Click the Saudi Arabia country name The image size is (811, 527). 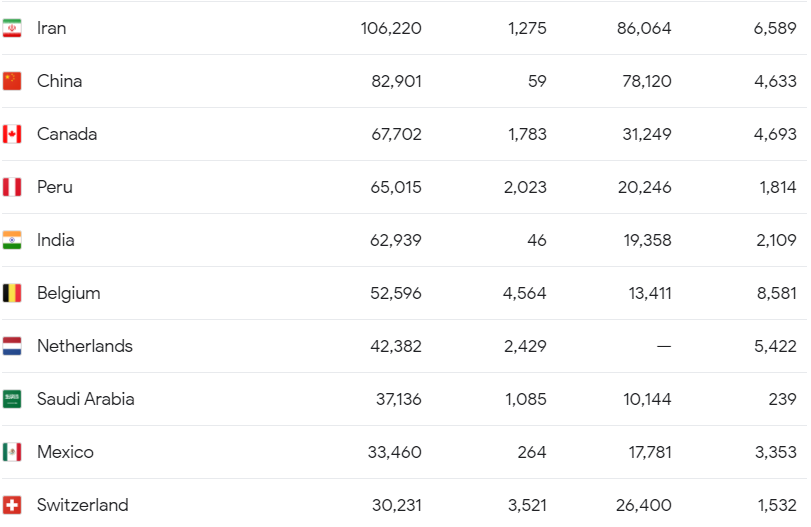(x=86, y=399)
